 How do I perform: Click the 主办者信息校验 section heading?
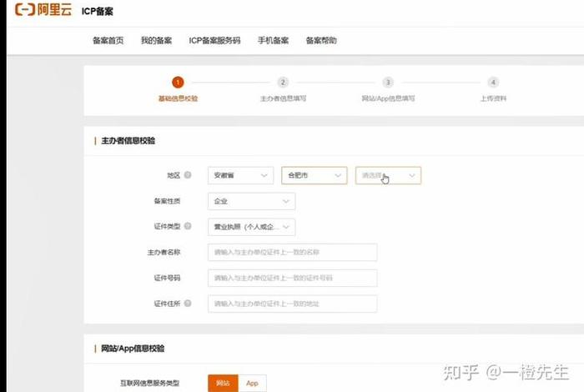click(x=128, y=141)
